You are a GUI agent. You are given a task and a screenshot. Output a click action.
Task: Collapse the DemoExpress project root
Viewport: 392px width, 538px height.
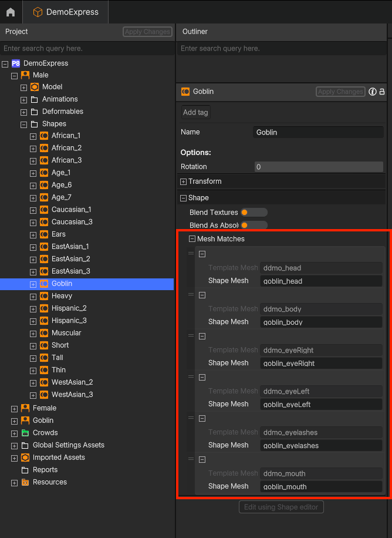pos(5,64)
